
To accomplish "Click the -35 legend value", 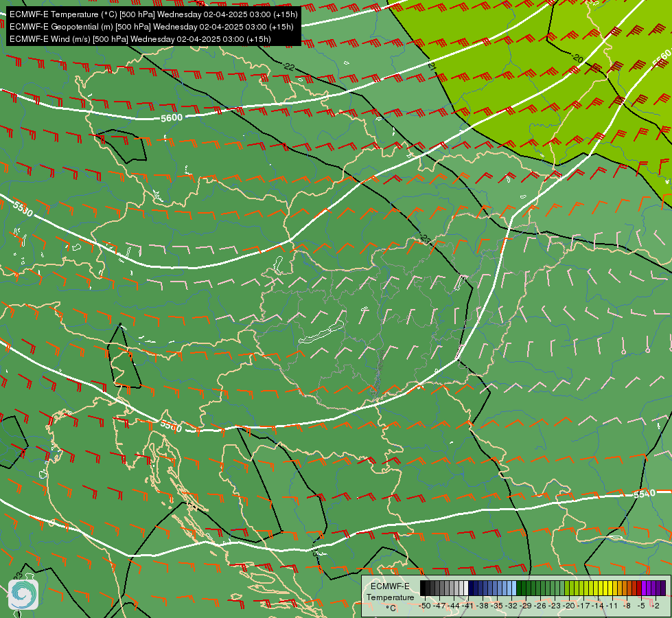I will point(497,606).
